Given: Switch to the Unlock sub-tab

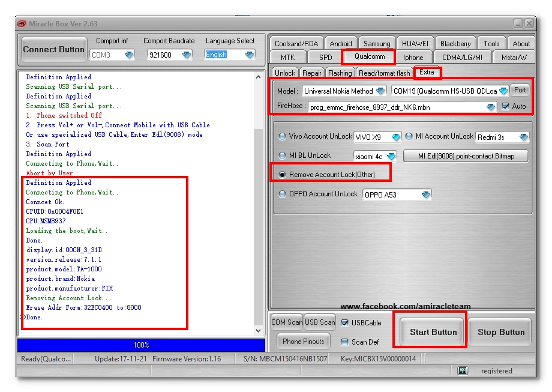Looking at the screenshot, I should pos(285,73).
